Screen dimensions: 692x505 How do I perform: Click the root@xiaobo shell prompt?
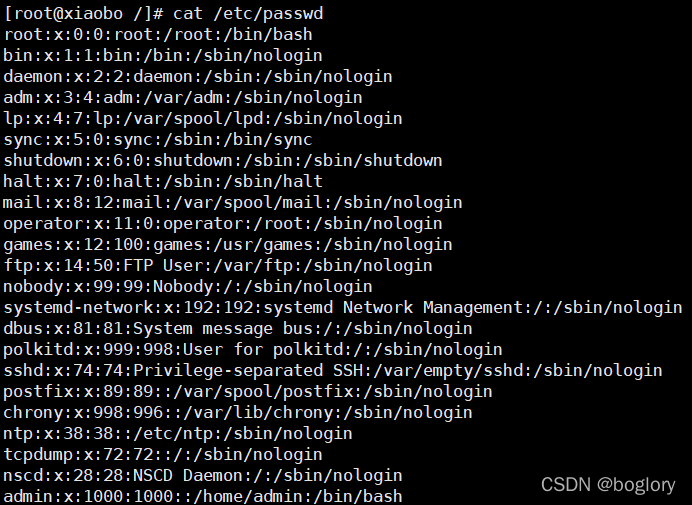click(x=84, y=14)
